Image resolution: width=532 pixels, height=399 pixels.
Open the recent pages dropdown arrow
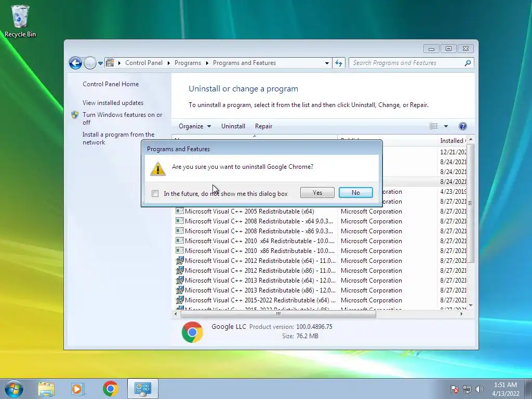(100, 63)
